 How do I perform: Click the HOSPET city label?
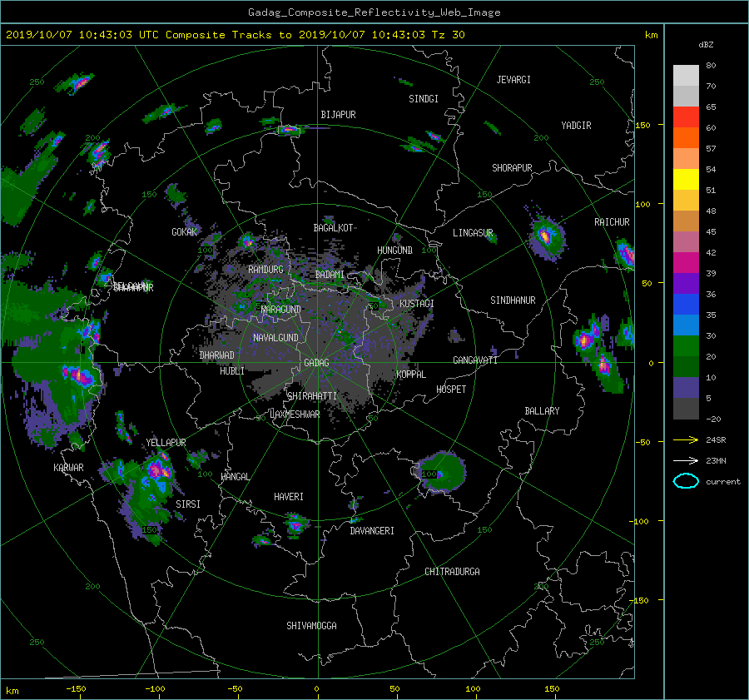point(451,390)
